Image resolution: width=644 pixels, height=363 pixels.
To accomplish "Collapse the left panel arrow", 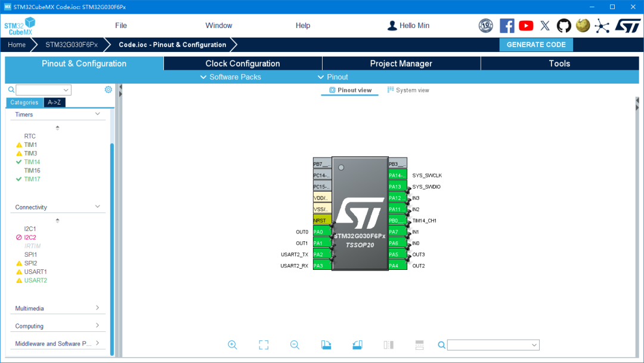I will pos(120,87).
